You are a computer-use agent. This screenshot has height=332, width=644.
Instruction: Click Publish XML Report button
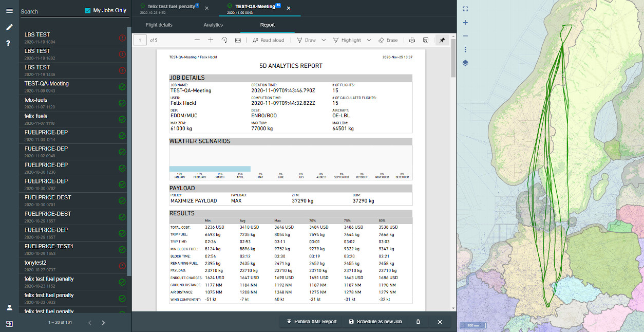tap(311, 322)
